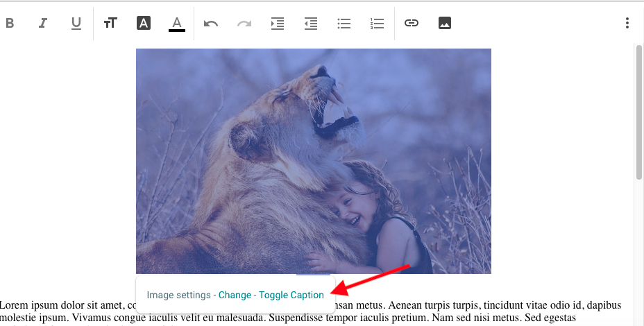644x326 pixels.
Task: Open the text size options
Action: [x=110, y=23]
